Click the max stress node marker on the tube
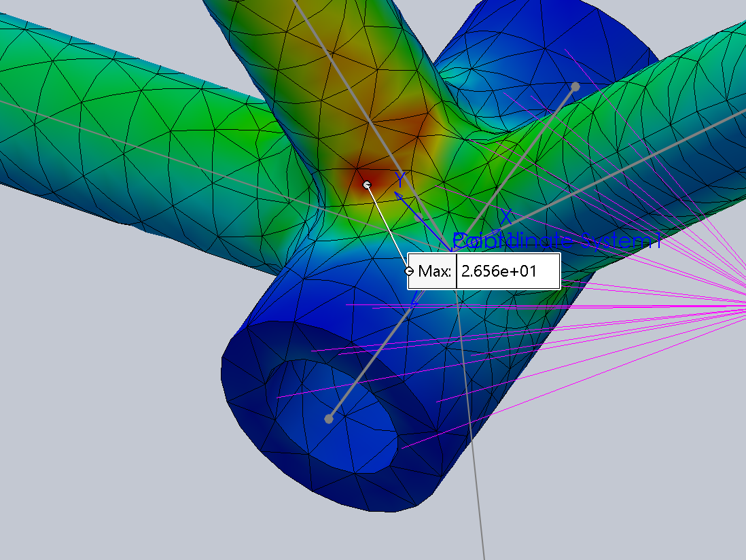Viewport: 746px width, 560px height. 367,183
